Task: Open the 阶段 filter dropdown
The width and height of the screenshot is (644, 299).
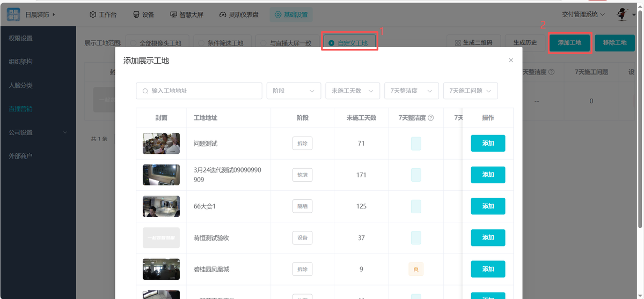Action: 294,91
